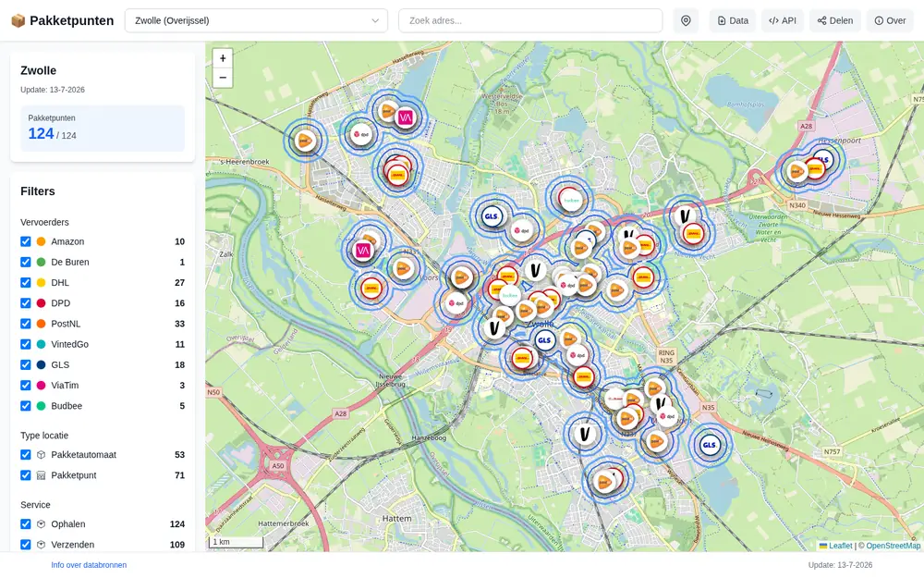Open the GLS marker near Hessenpoort

pos(824,159)
